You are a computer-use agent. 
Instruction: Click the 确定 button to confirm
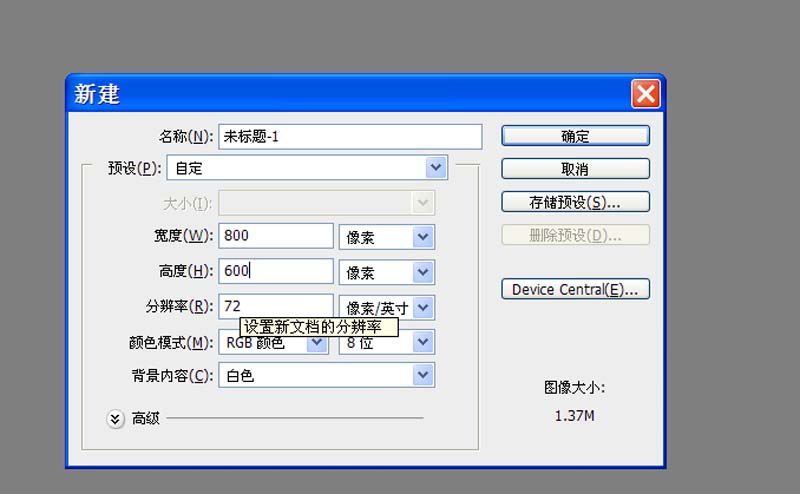click(x=575, y=136)
